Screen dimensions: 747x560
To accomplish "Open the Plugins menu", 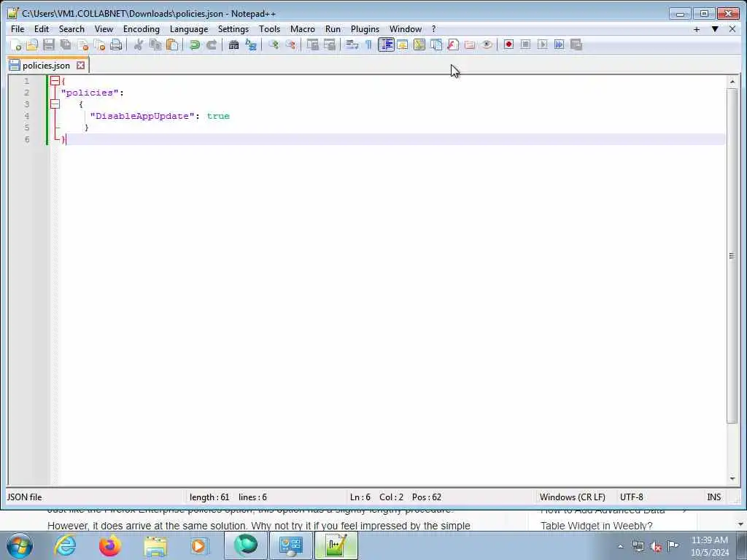I will pyautogui.click(x=365, y=29).
